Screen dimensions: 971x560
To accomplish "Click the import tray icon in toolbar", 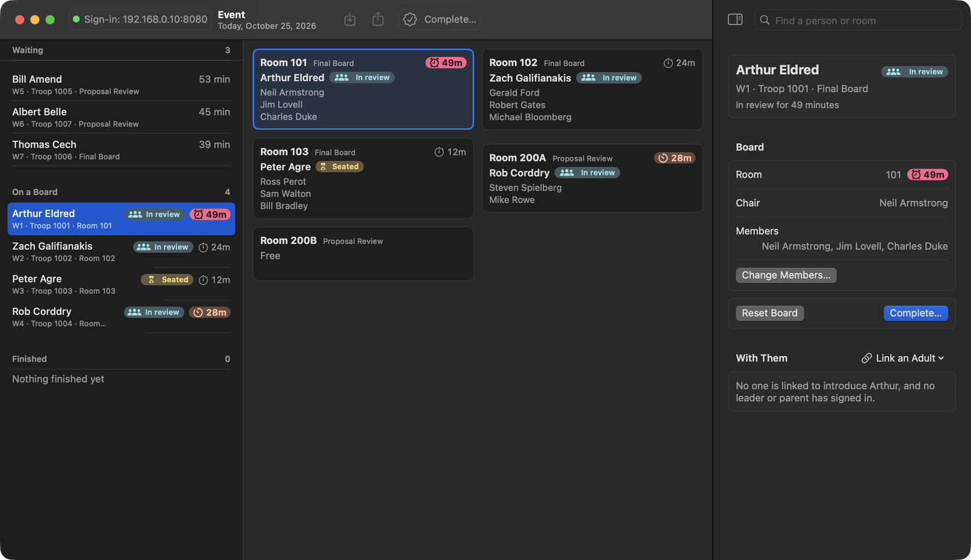I will [350, 19].
